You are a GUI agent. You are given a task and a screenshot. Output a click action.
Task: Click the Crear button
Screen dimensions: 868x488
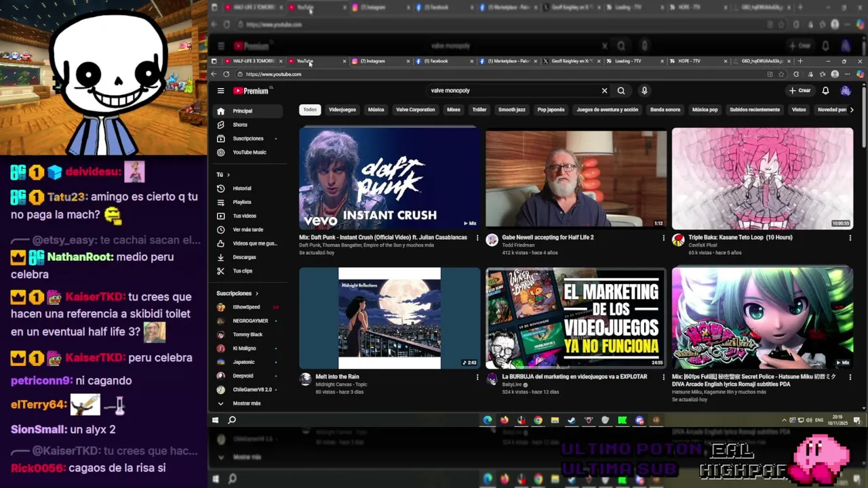pos(800,91)
